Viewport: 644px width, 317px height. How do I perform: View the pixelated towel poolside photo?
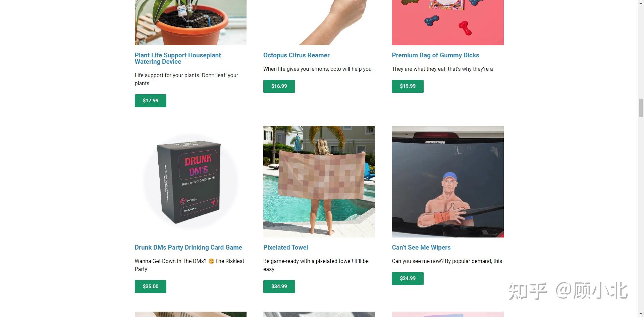click(x=319, y=181)
